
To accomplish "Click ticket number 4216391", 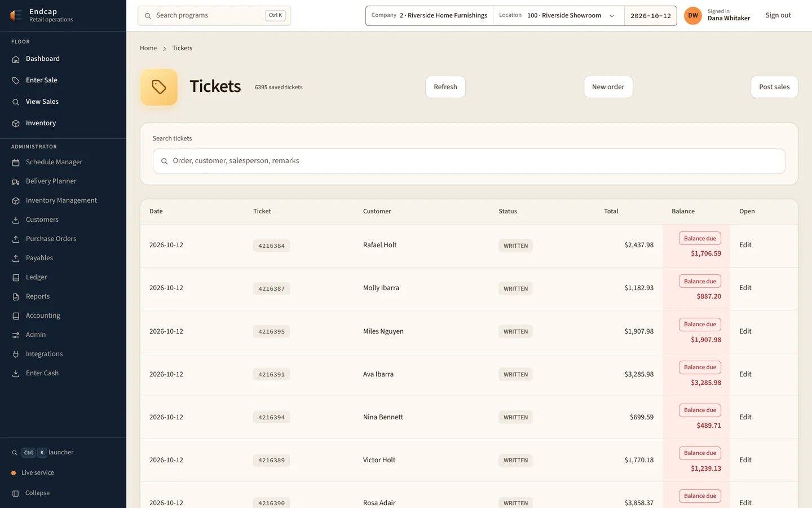I will [x=271, y=374].
